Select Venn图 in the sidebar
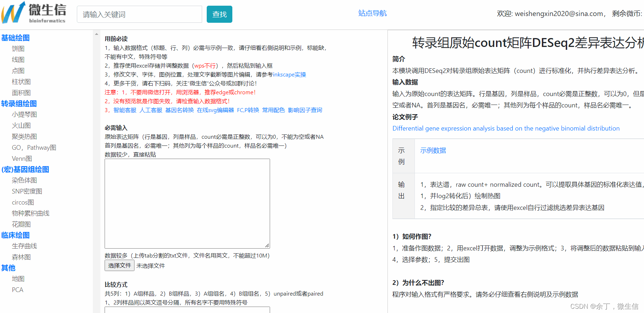The width and height of the screenshot is (644, 313). click(x=22, y=159)
